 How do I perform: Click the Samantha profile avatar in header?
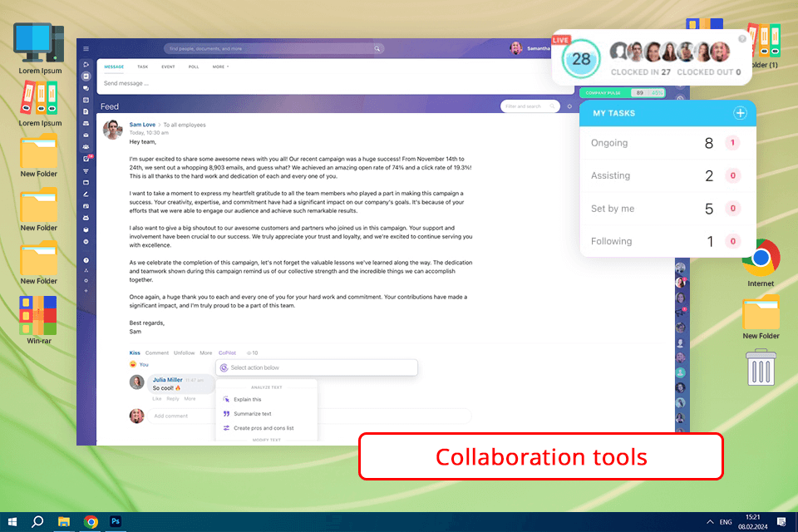[516, 48]
